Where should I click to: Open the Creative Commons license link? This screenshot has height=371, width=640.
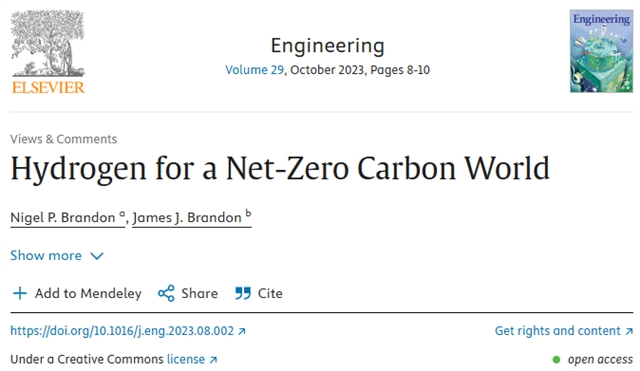[192, 359]
